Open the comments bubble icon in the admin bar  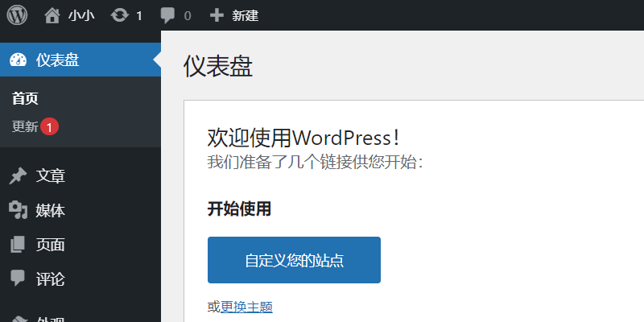(x=167, y=15)
